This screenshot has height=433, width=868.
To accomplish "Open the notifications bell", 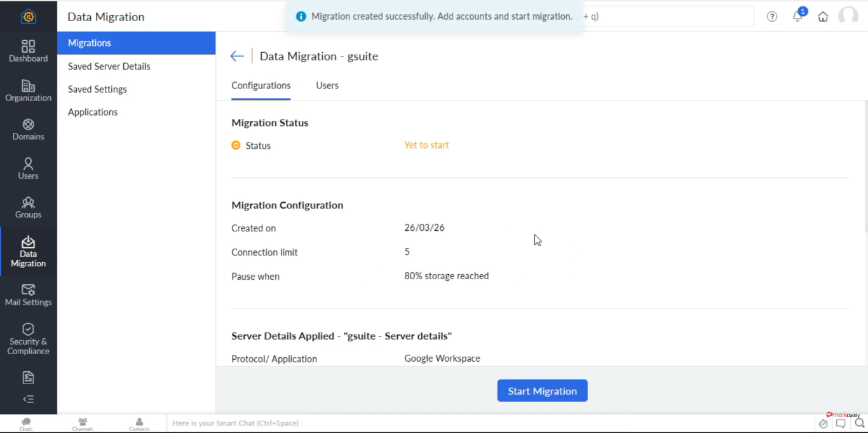I will (x=797, y=17).
